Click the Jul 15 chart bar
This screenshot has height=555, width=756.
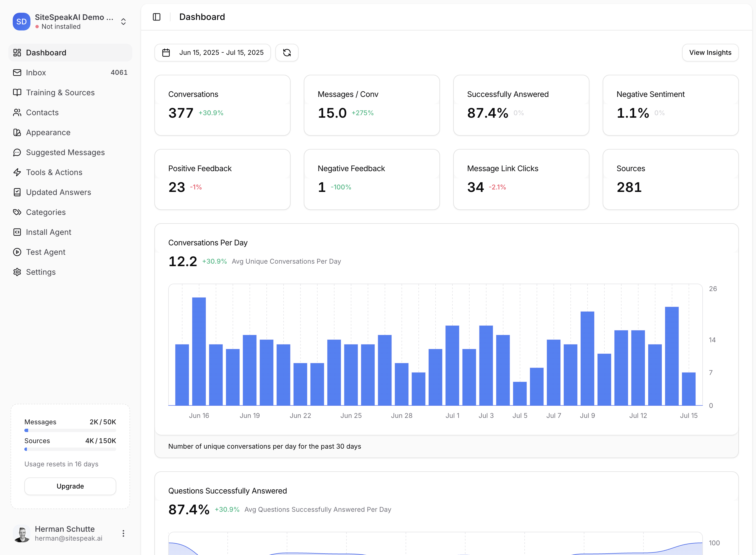tap(689, 389)
